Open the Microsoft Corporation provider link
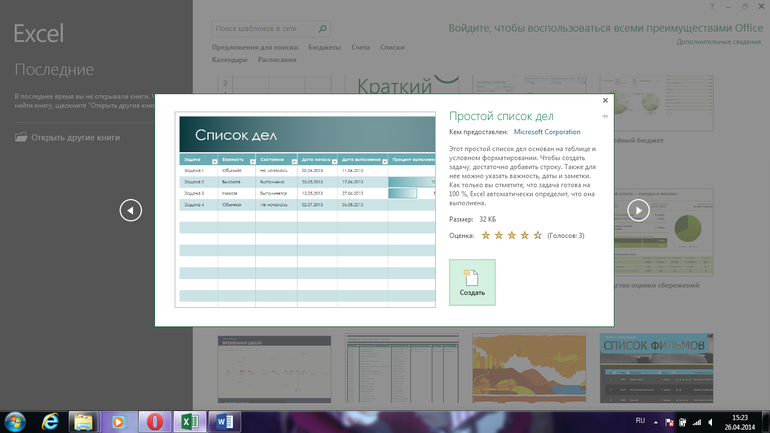The height and width of the screenshot is (433, 770). point(546,131)
